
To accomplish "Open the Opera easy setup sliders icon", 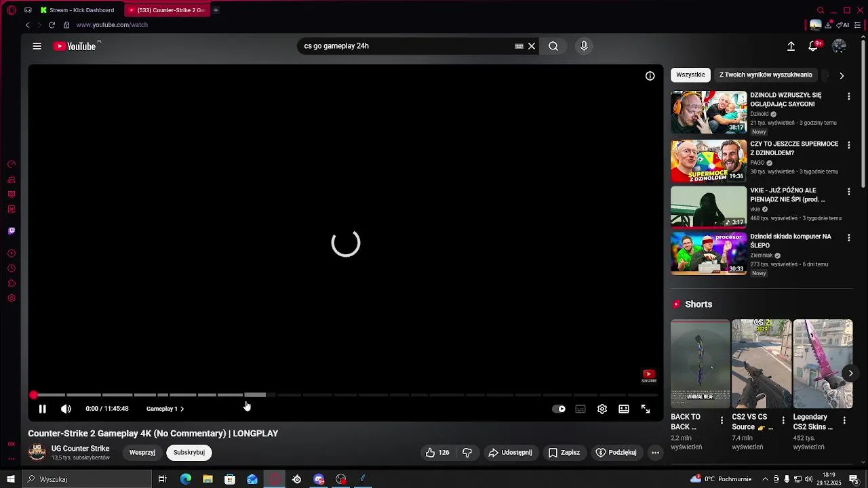I will pyautogui.click(x=859, y=25).
